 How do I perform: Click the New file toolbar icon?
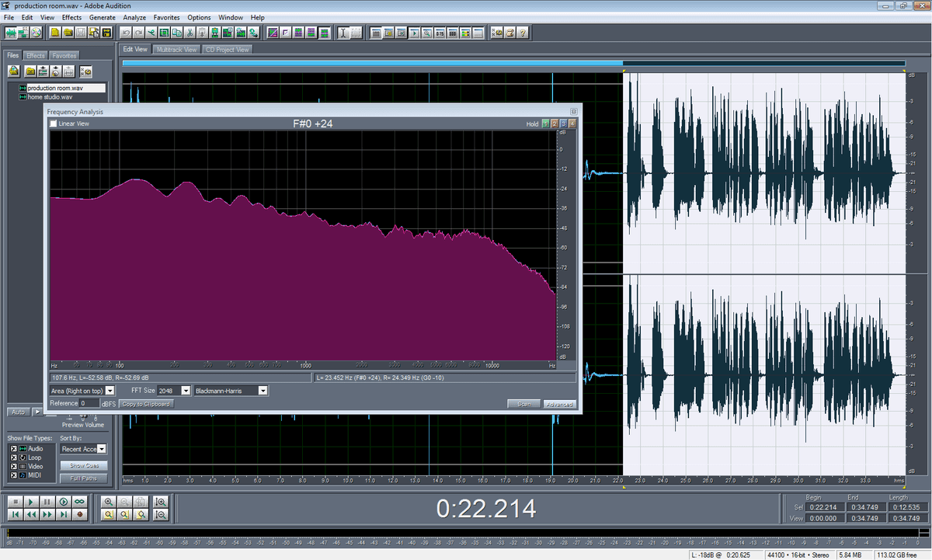[x=55, y=33]
